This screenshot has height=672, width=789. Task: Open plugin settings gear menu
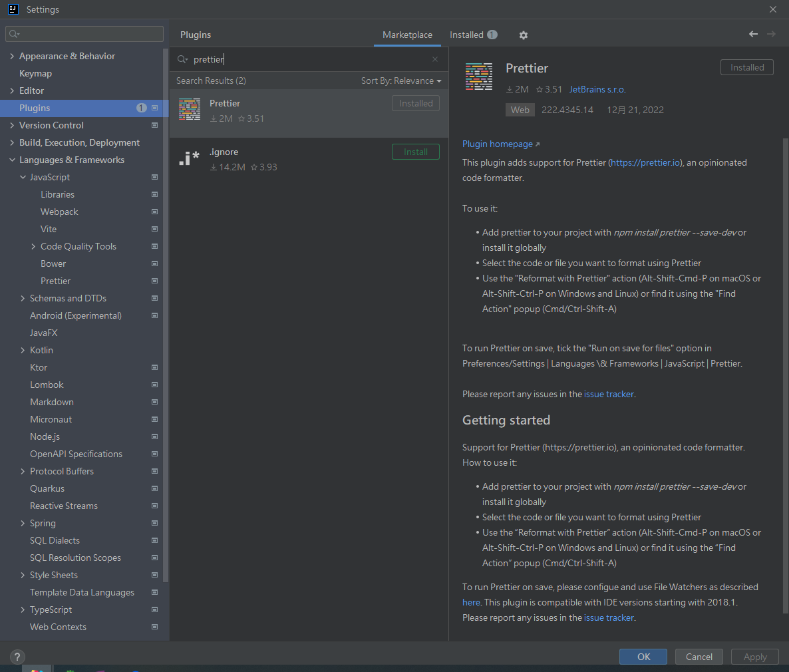tap(524, 35)
